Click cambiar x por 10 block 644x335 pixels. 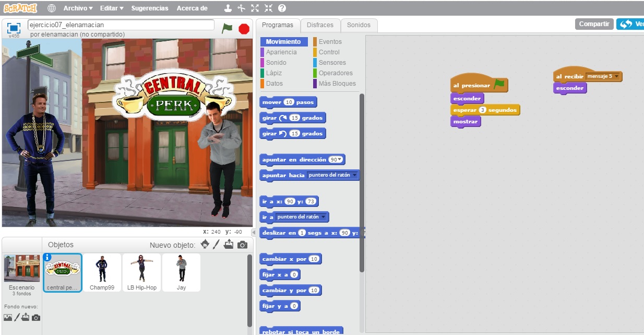click(290, 259)
